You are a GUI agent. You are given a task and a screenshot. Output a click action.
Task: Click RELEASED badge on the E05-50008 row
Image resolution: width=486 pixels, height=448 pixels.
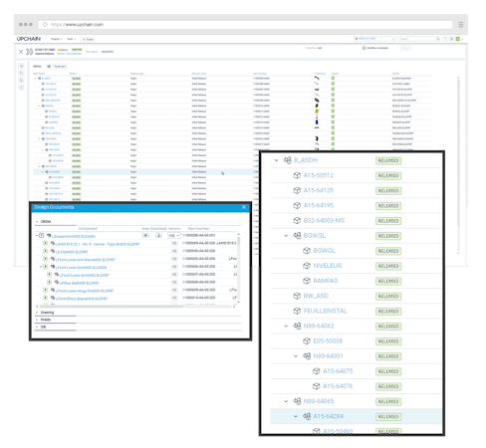[x=388, y=341]
